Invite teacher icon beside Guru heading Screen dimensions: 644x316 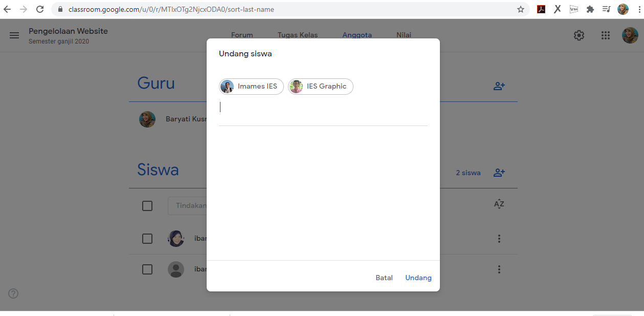(x=499, y=86)
